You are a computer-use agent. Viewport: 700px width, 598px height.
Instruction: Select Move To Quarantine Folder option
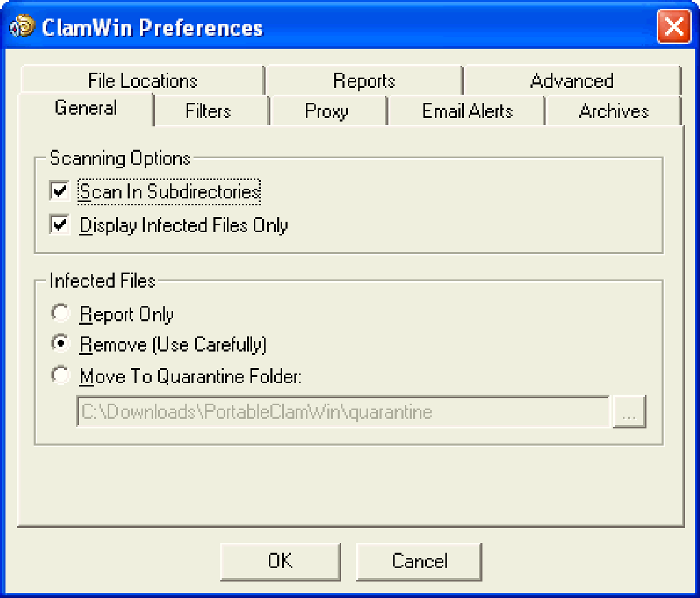[61, 376]
